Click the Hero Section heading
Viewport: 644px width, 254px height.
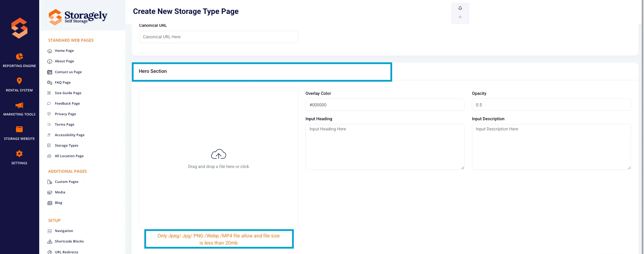point(153,71)
